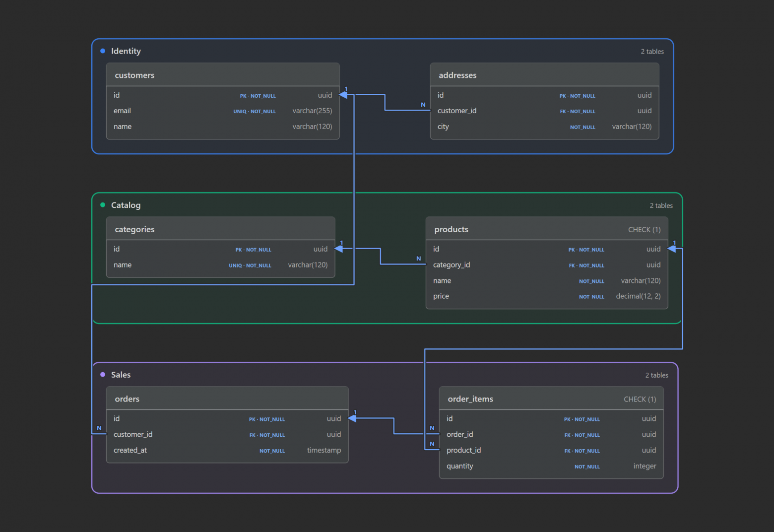Select the addresses table header
The image size is (774, 532).
tap(544, 75)
